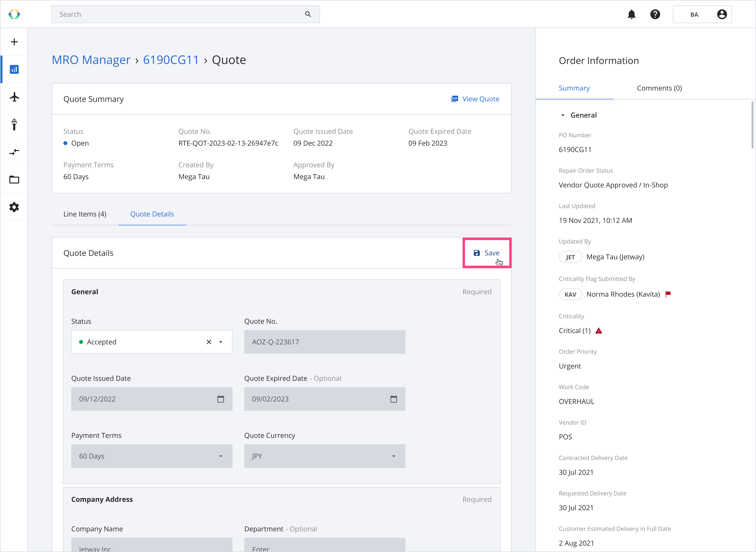Click the Norma Rhodes (Kavita) name
Image resolution: width=756 pixels, height=552 pixels.
[623, 294]
